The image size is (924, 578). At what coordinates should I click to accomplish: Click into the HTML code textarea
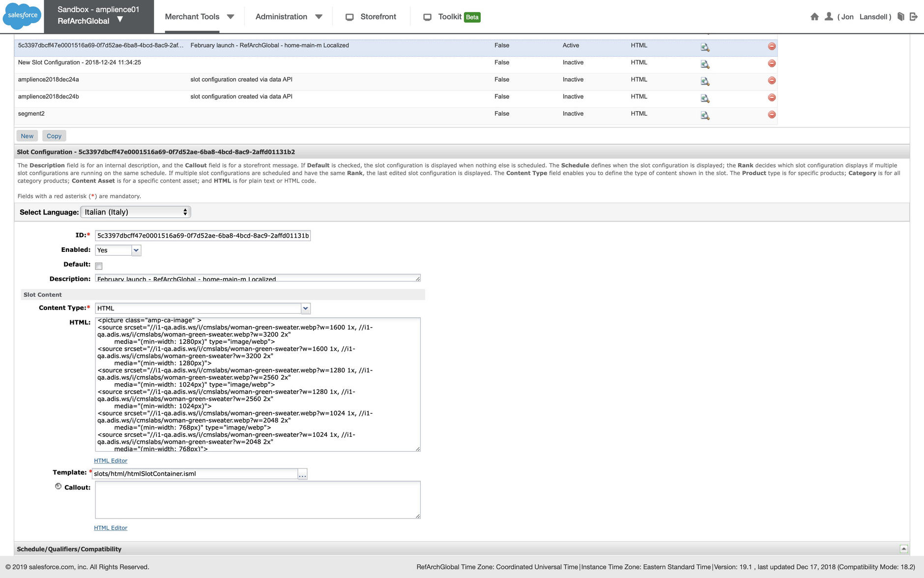point(258,384)
